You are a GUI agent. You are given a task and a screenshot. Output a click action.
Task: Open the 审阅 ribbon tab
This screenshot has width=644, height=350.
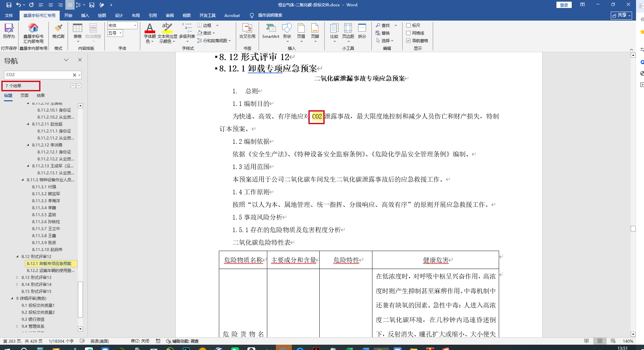(169, 16)
